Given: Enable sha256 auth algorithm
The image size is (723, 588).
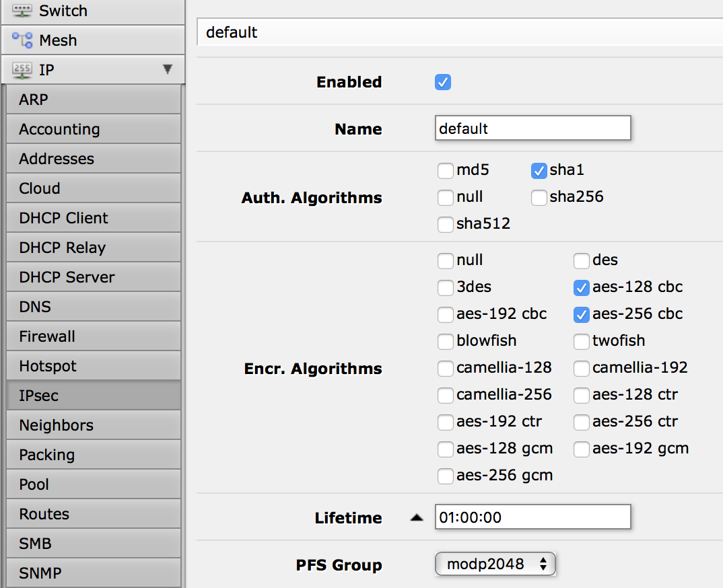Looking at the screenshot, I should click(539, 197).
